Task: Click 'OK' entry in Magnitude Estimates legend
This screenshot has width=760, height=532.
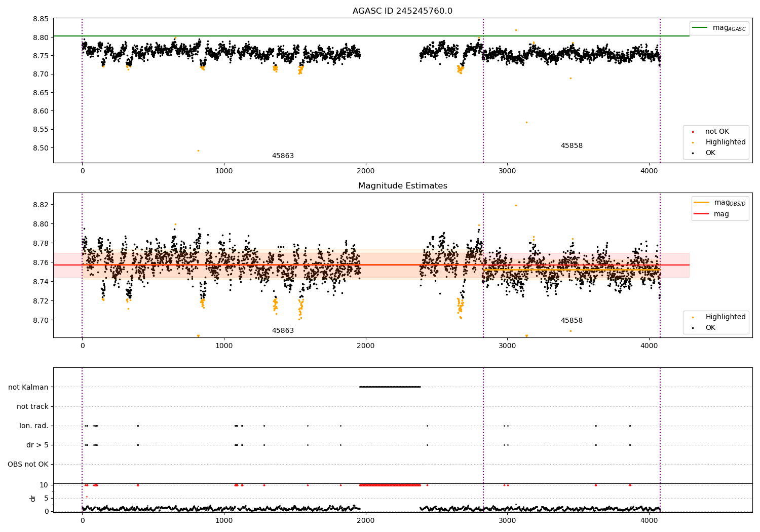Action: tap(710, 328)
